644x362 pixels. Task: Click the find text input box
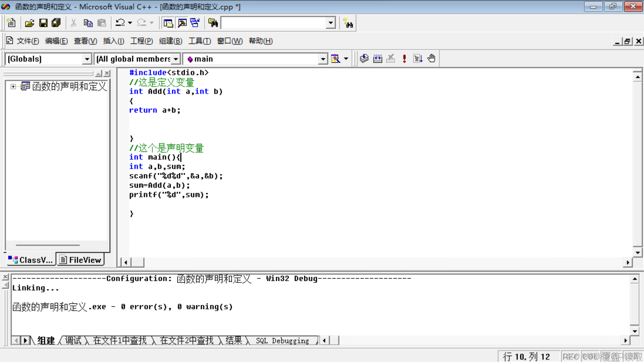point(273,23)
